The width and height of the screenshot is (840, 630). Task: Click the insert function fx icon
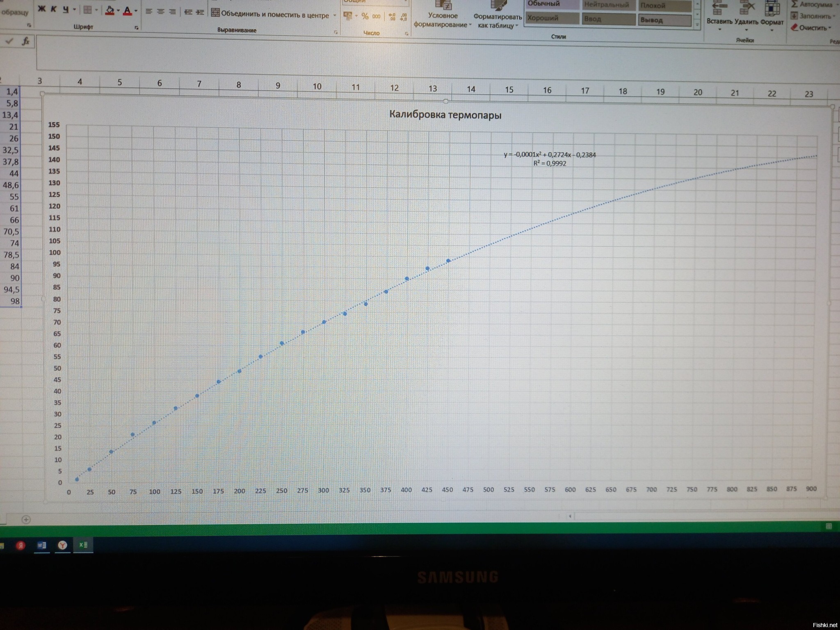pos(26,41)
